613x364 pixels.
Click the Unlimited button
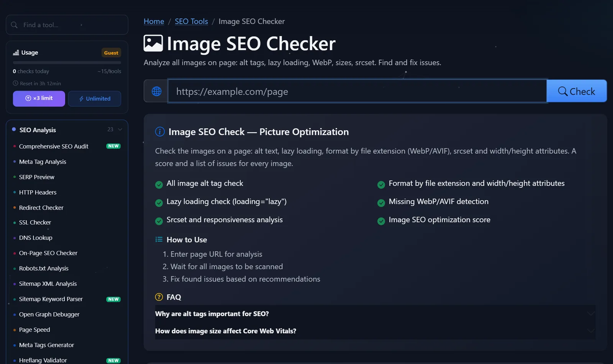click(95, 98)
